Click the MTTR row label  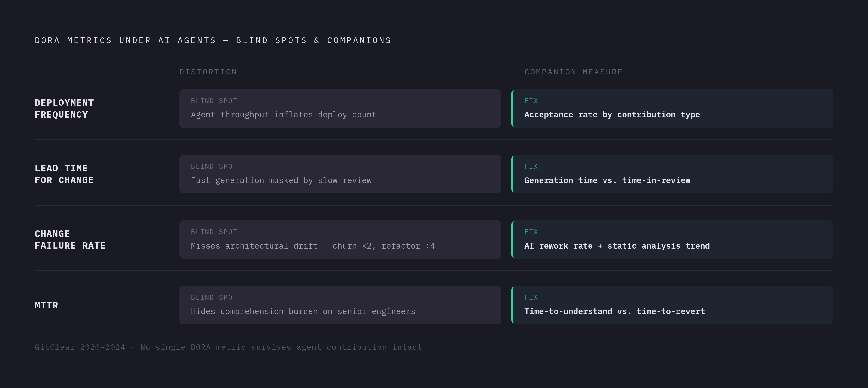coord(47,305)
